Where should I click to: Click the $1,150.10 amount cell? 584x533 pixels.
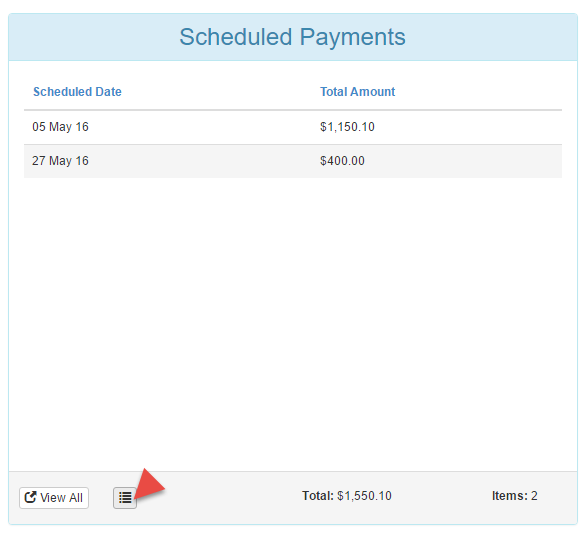point(347,127)
